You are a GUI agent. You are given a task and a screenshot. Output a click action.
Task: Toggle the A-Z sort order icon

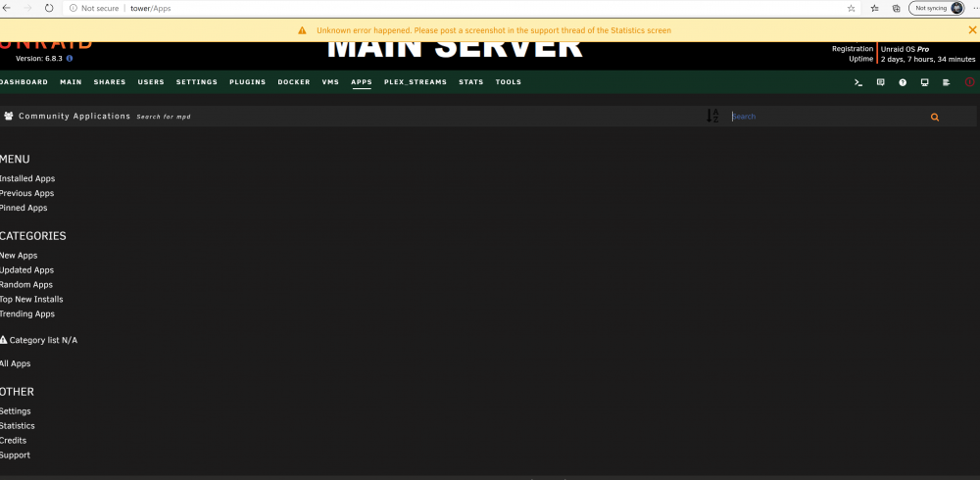coord(712,116)
